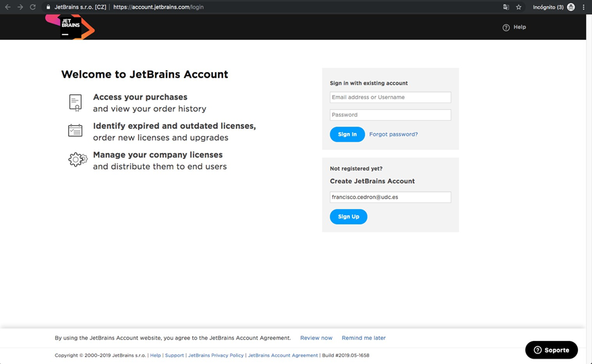This screenshot has height=364, width=592.
Task: Click the registration email field
Action: pyautogui.click(x=390, y=197)
